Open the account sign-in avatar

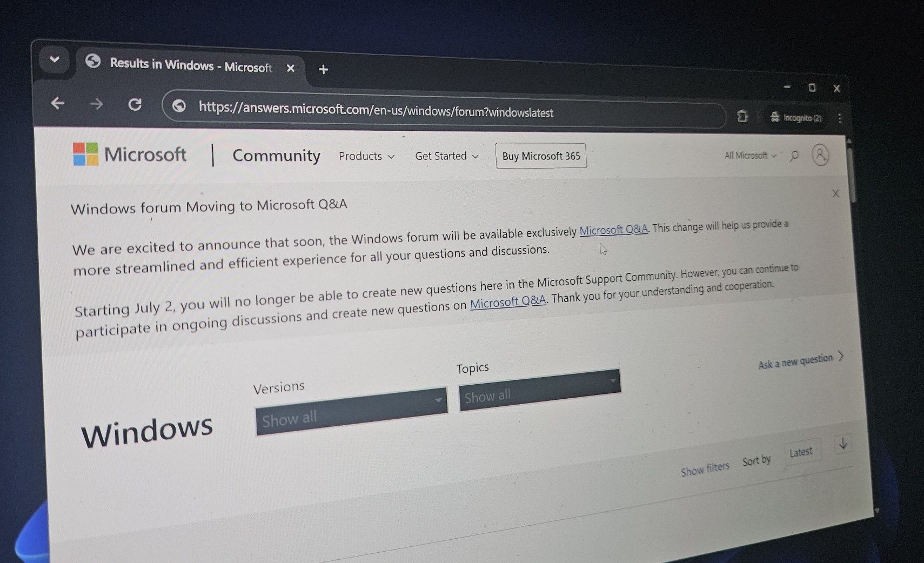coord(820,155)
